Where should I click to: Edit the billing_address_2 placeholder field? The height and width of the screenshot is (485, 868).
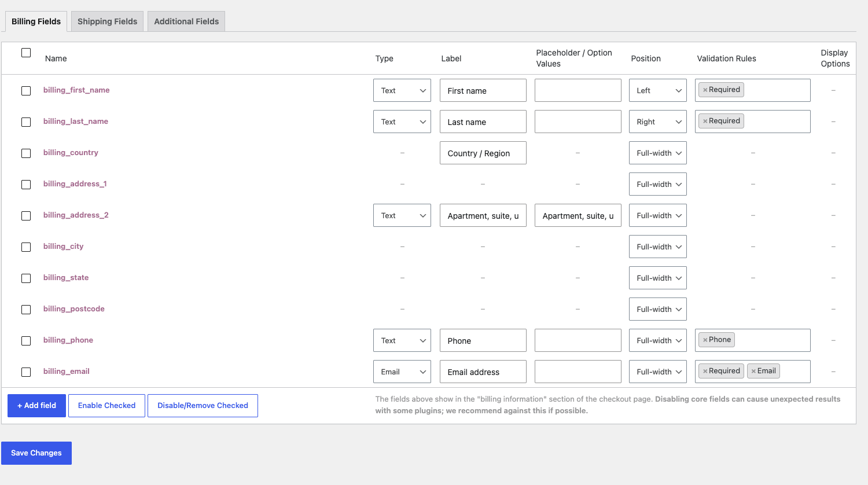[578, 215]
